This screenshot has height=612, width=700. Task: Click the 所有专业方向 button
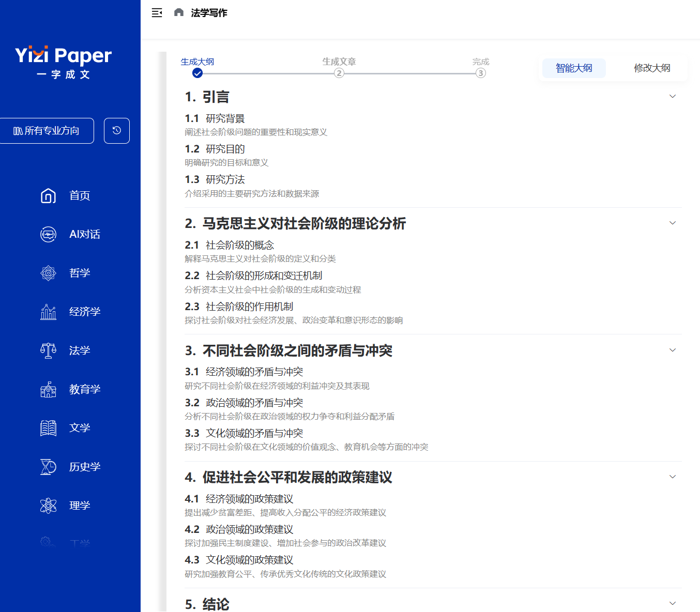(x=47, y=131)
